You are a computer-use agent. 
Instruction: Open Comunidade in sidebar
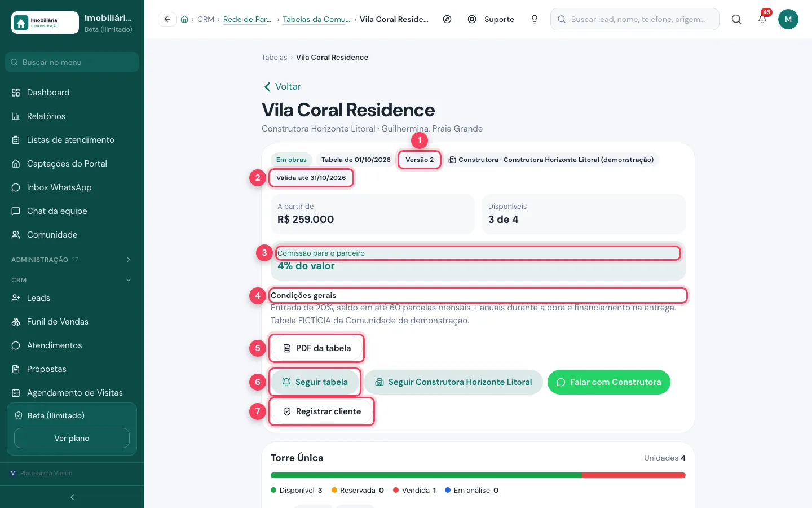point(72,235)
